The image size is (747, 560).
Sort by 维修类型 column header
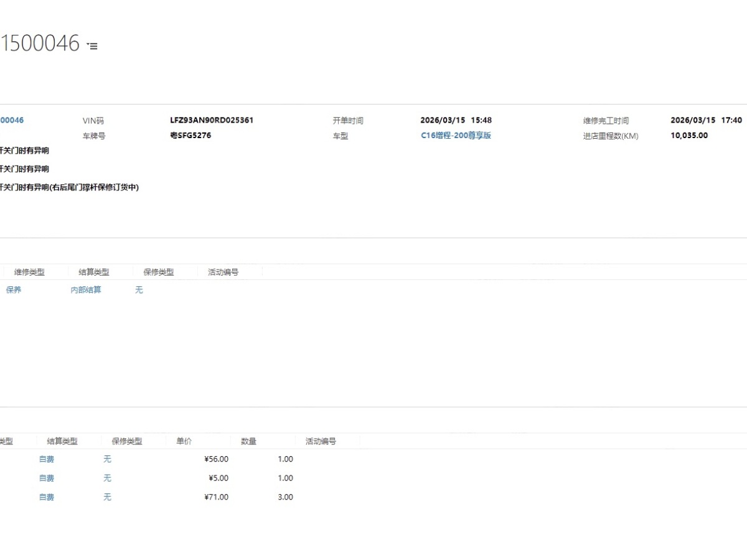[x=29, y=272]
